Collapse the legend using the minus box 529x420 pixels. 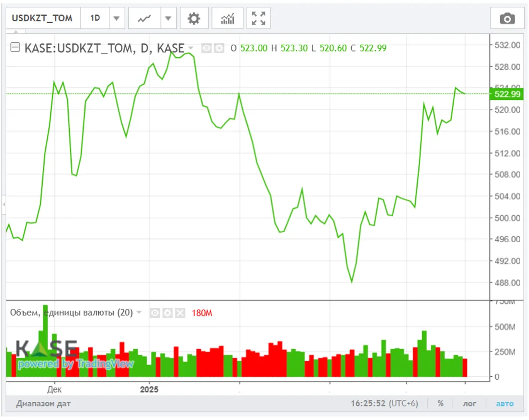[x=15, y=48]
